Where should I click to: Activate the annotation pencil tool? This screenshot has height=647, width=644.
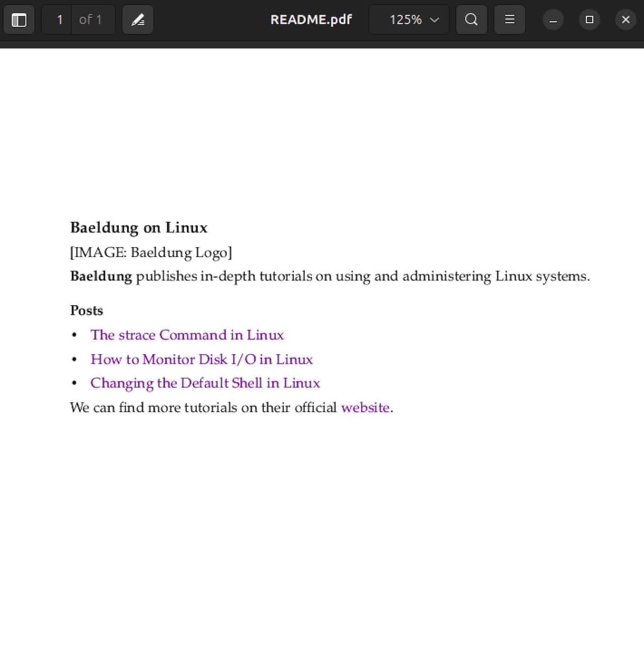point(138,20)
